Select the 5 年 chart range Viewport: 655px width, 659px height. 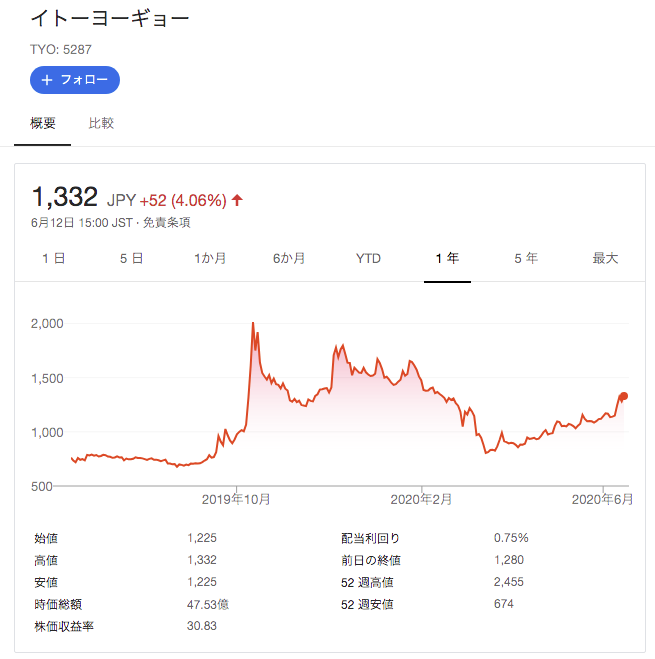[x=526, y=258]
